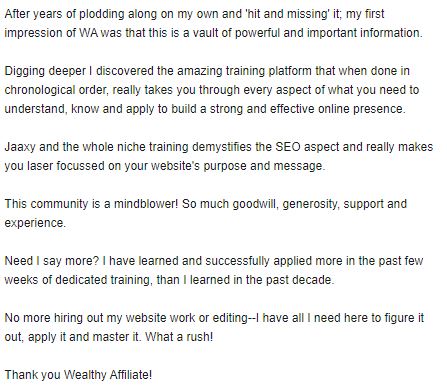
Task: Click the phrase 'purpose and message'
Action: point(264,166)
